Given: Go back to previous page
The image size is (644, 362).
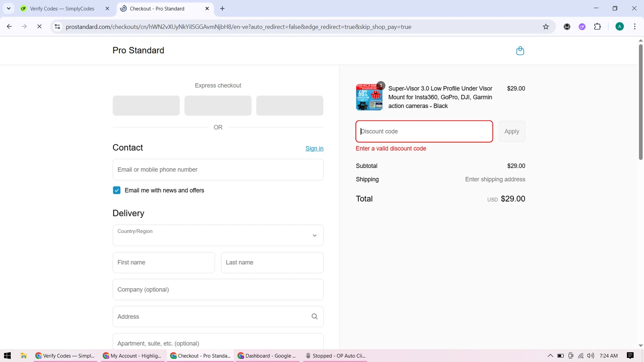Looking at the screenshot, I should [9, 27].
